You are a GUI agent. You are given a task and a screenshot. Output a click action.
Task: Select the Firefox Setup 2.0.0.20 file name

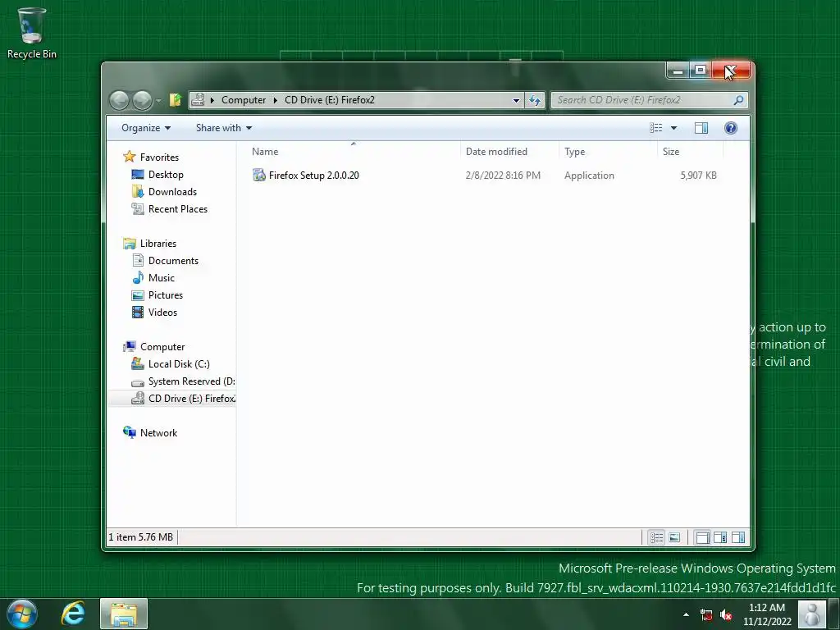point(314,176)
